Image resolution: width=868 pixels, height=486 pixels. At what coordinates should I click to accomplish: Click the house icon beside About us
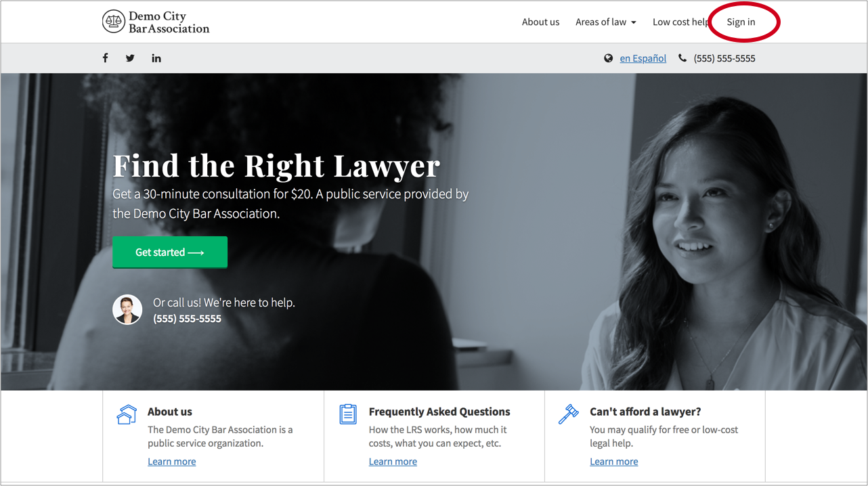(127, 414)
